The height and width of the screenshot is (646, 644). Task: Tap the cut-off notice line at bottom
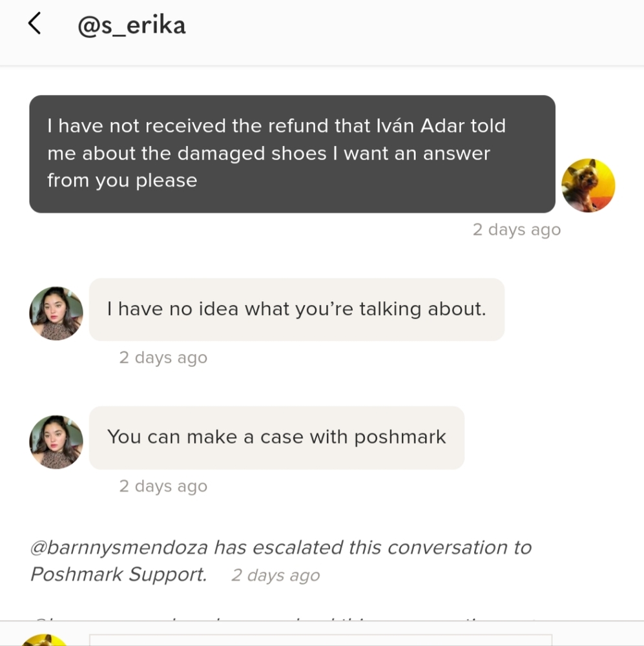pos(284,618)
